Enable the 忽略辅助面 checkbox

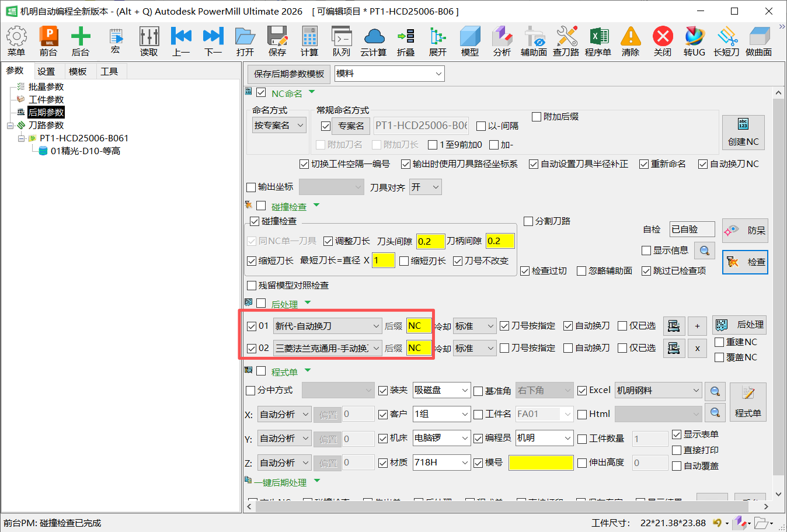pos(581,271)
